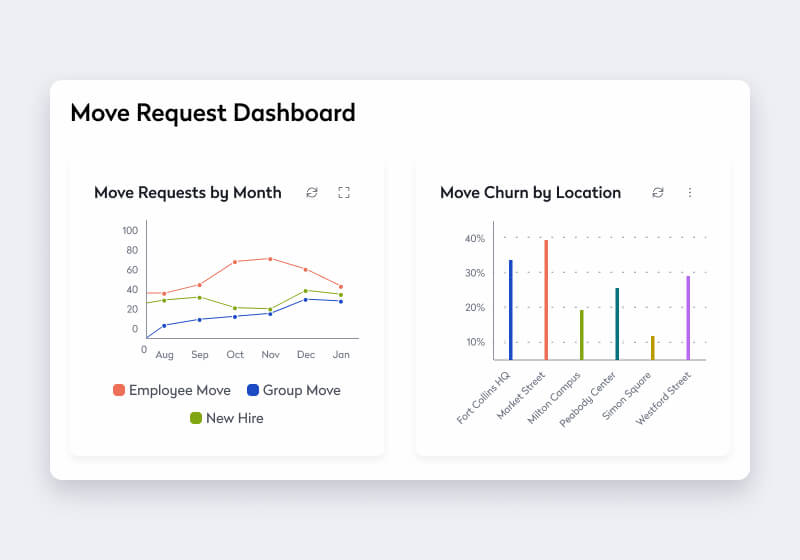Refresh the Move Requests by Month chart
The height and width of the screenshot is (560, 800).
(312, 192)
